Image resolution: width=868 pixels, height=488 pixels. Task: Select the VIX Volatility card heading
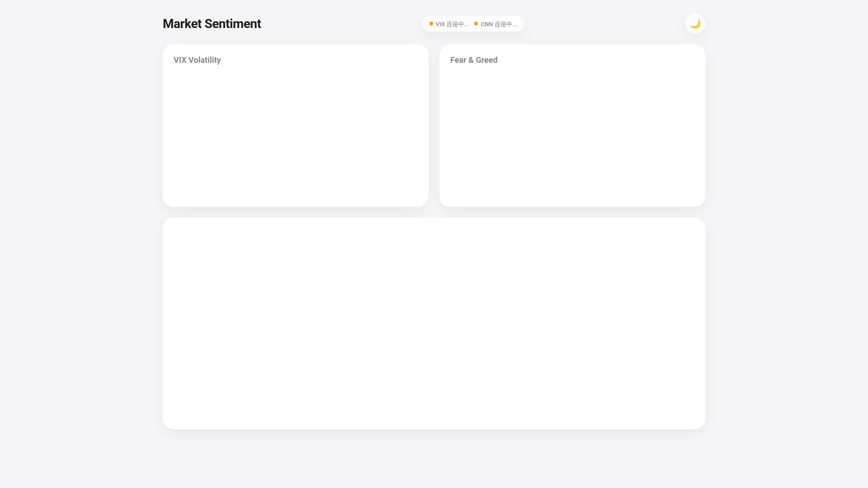pos(197,60)
